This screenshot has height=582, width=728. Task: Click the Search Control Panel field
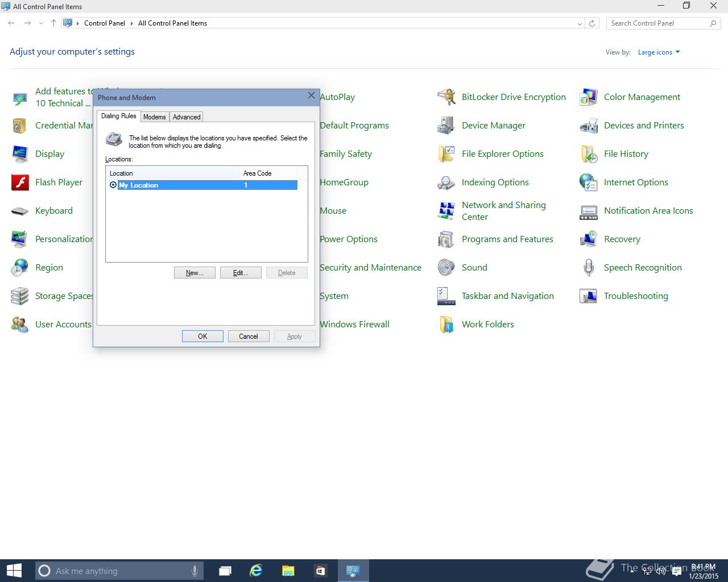[x=657, y=23]
